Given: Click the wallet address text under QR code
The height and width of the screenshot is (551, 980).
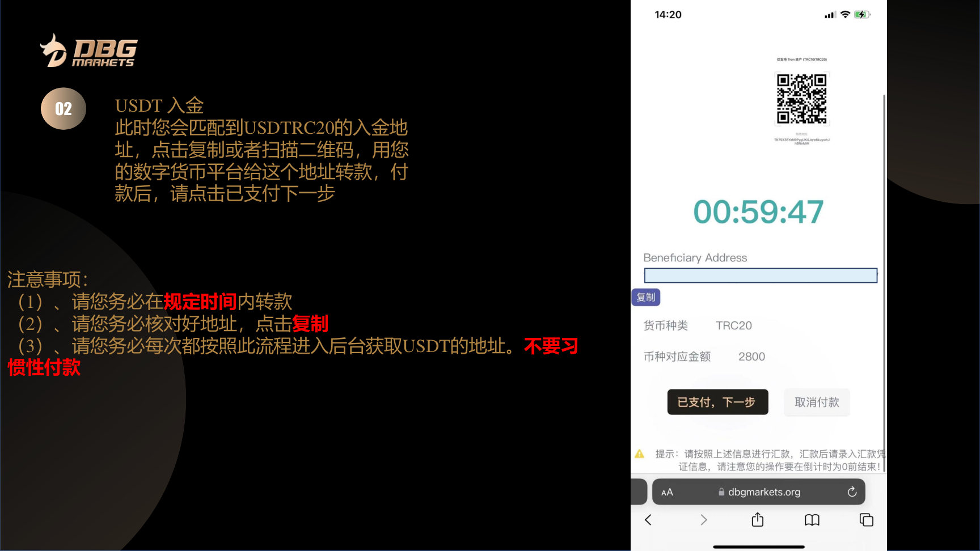Looking at the screenshot, I should (x=801, y=141).
